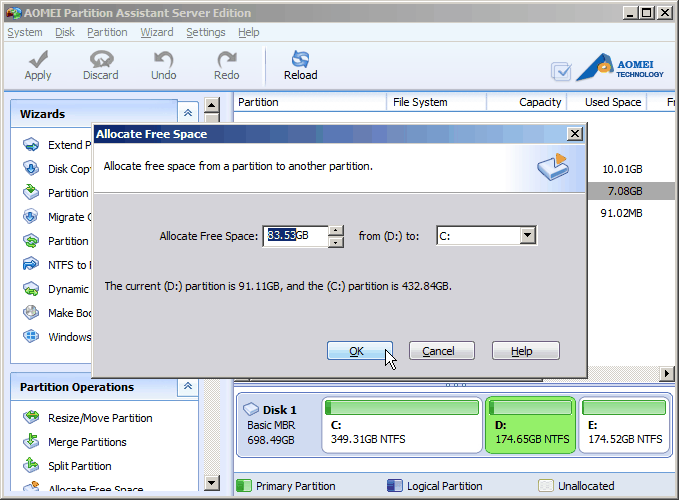
Task: Click the File System column header
Action: pyautogui.click(x=436, y=102)
